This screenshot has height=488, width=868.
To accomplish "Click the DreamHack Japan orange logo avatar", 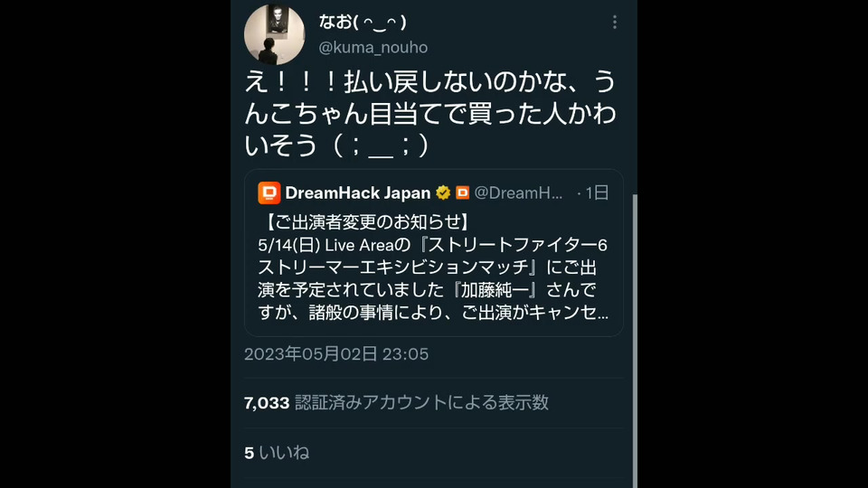I will pyautogui.click(x=269, y=192).
